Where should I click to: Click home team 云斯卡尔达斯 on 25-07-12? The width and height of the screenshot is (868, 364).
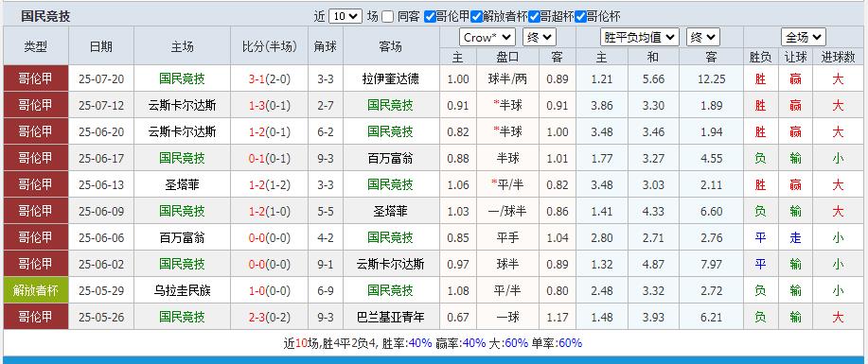pos(182,105)
